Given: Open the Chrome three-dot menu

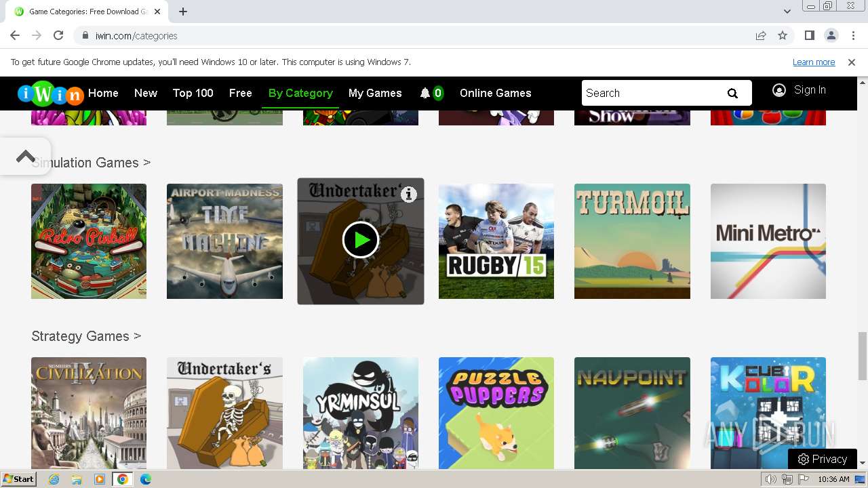Looking at the screenshot, I should pyautogui.click(x=852, y=35).
